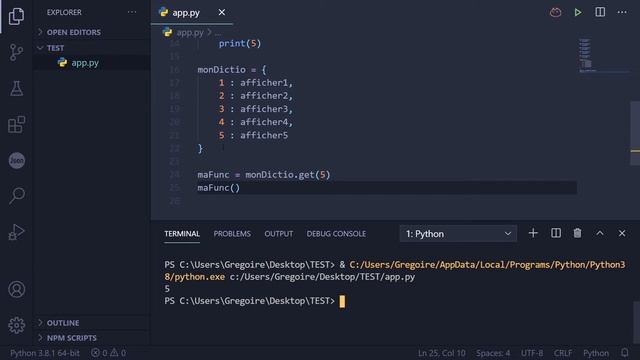Click CRLF end of line selector
Screen dimensions: 640x360
(x=563, y=353)
